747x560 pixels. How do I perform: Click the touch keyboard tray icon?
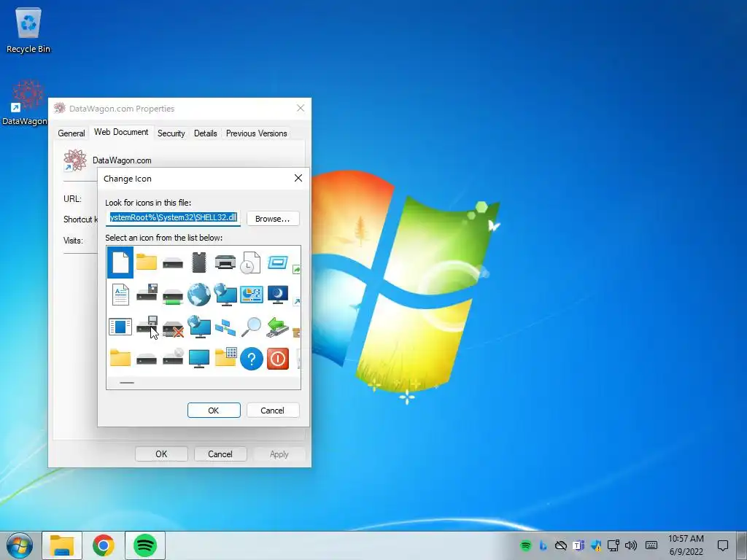651,545
